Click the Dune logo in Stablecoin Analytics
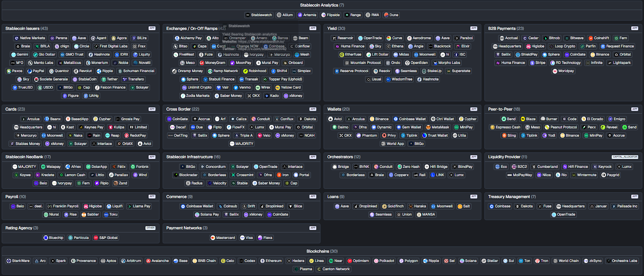 pyautogui.click(x=386, y=15)
